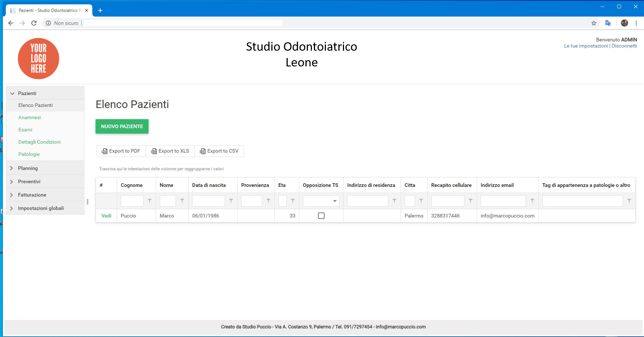The height and width of the screenshot is (337, 644).
Task: Expand the Fatturazione menu section
Action: tap(45, 195)
